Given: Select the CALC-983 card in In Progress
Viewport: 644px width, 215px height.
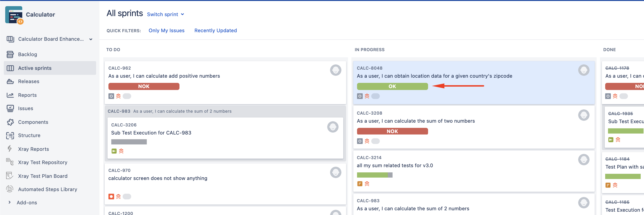Looking at the screenshot, I should coord(474,205).
